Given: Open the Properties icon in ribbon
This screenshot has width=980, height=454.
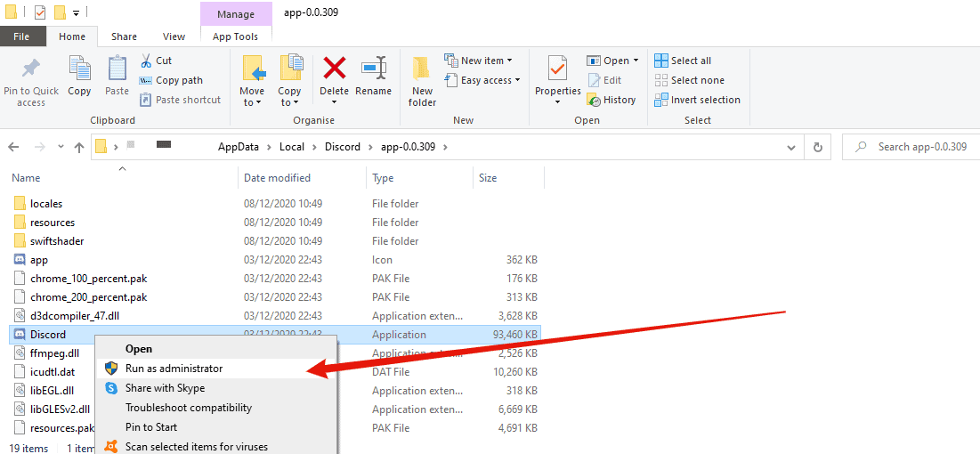Looking at the screenshot, I should click(557, 69).
